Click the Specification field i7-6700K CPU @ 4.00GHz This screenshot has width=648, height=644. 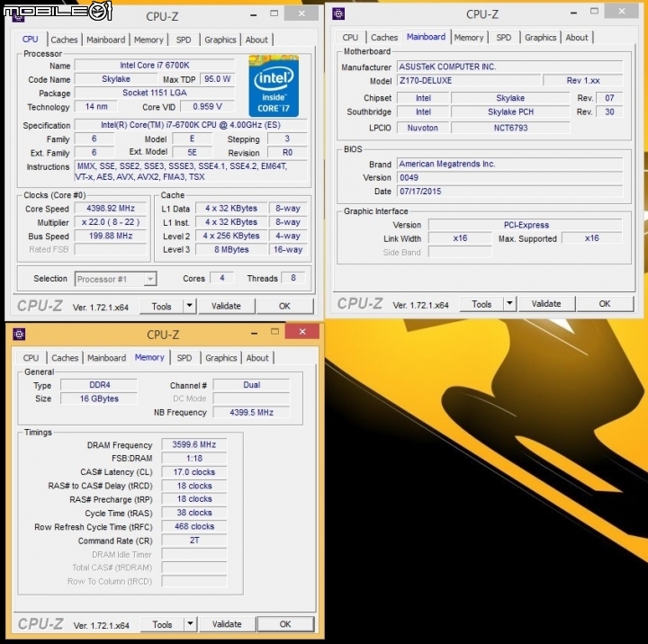point(191,125)
